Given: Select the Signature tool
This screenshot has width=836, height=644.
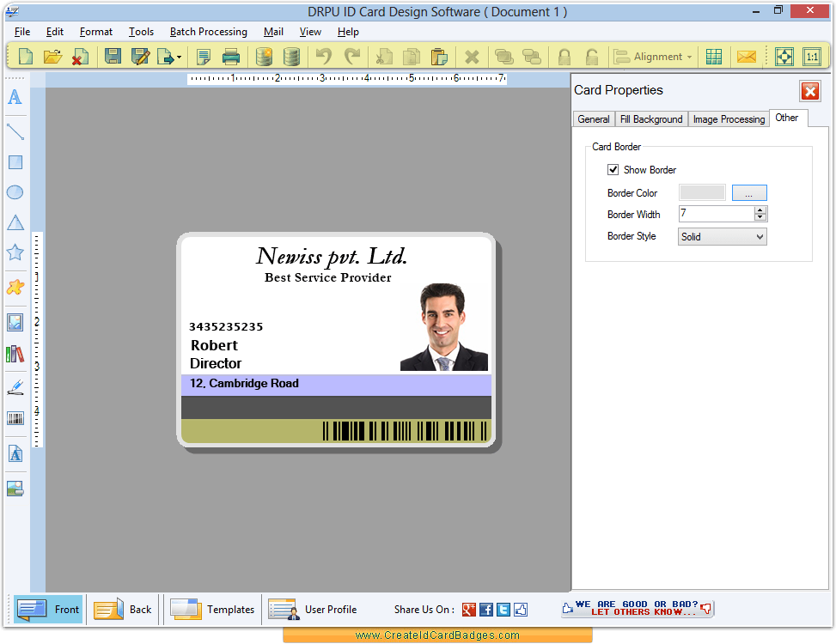Looking at the screenshot, I should point(15,387).
